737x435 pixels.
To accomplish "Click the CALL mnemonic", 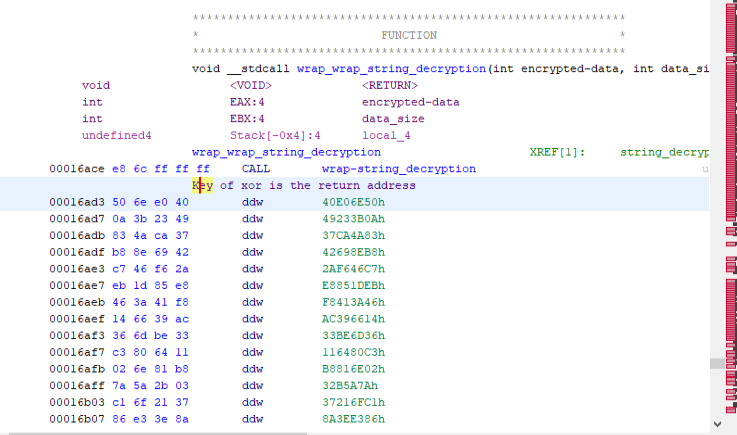I will point(256,169).
